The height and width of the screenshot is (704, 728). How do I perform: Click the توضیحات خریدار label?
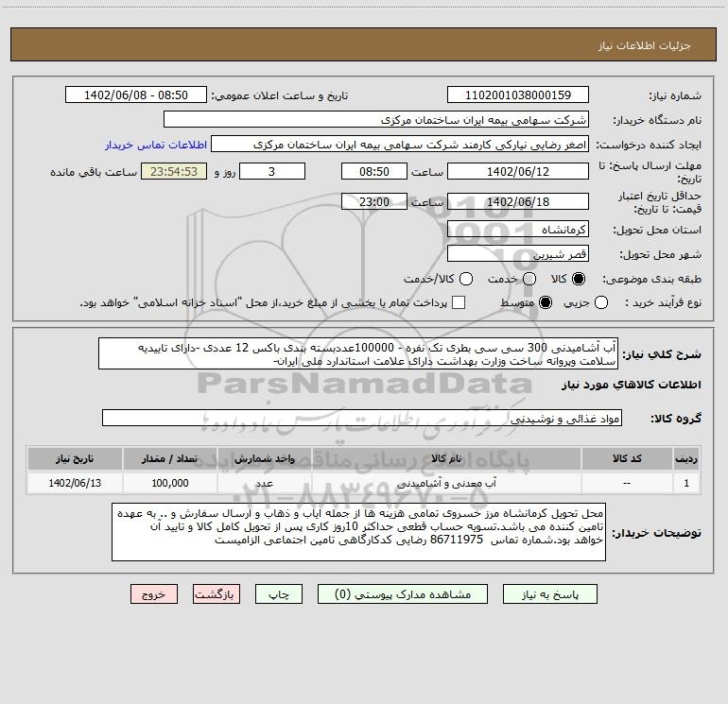[x=656, y=533]
